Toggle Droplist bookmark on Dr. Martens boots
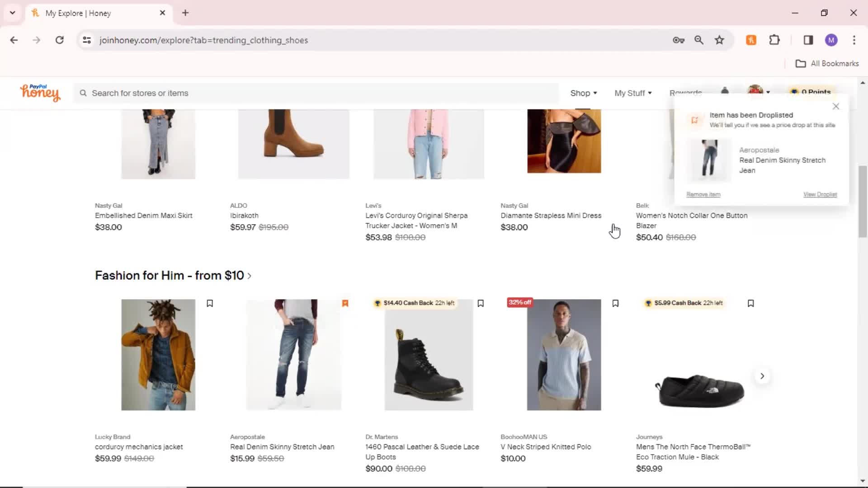Screen dimensions: 868x488 tap(481, 303)
